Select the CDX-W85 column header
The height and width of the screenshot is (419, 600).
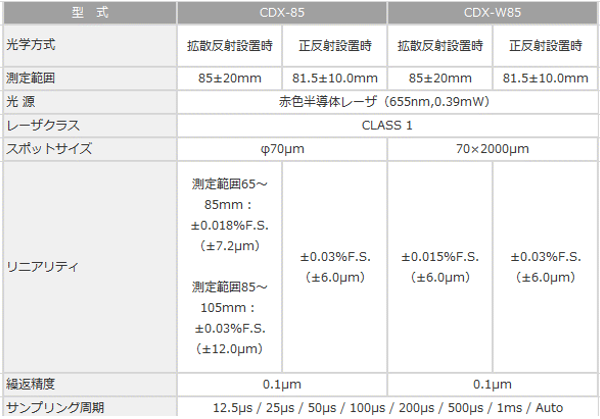(493, 12)
